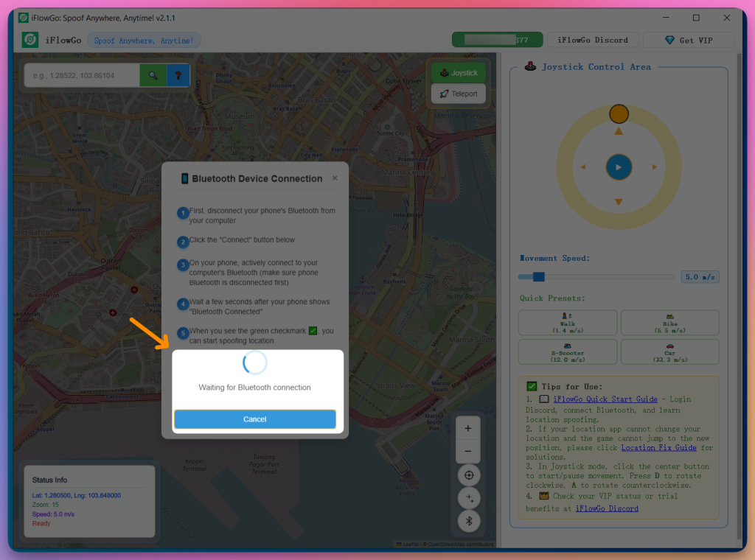Click the "Quick Presets:" label
Viewport: 755px width, 560px height.
pyautogui.click(x=552, y=298)
